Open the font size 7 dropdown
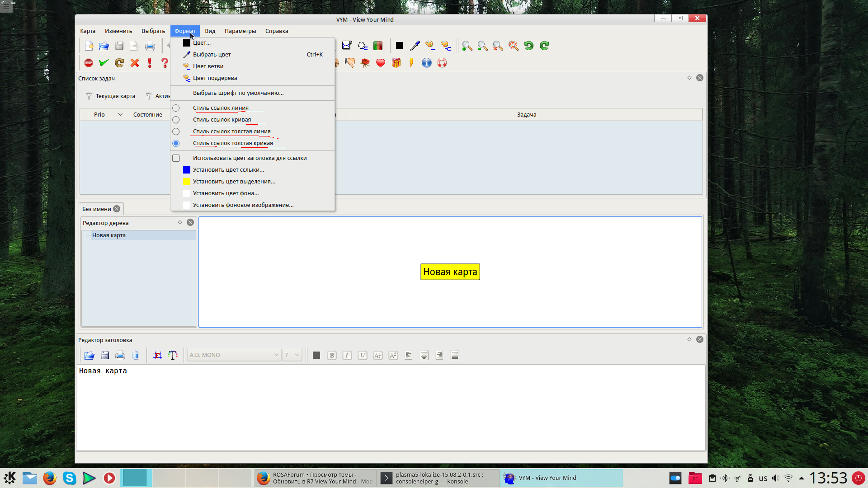The image size is (868, 488). click(292, 355)
